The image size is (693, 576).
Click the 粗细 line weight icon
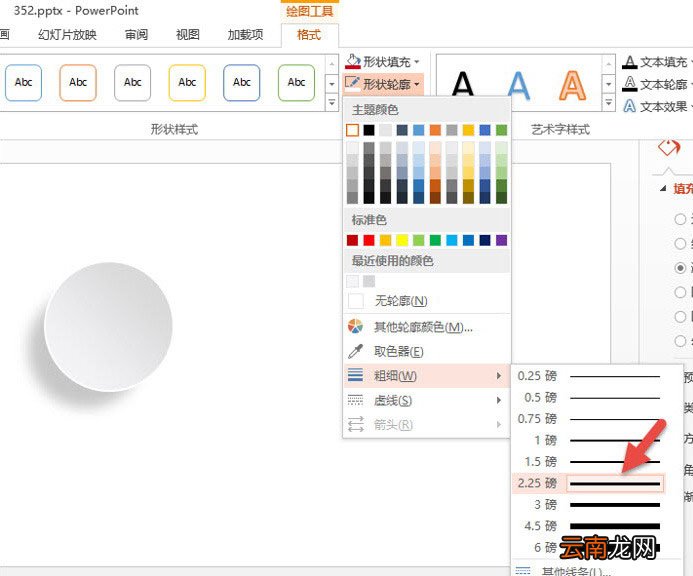pos(355,375)
